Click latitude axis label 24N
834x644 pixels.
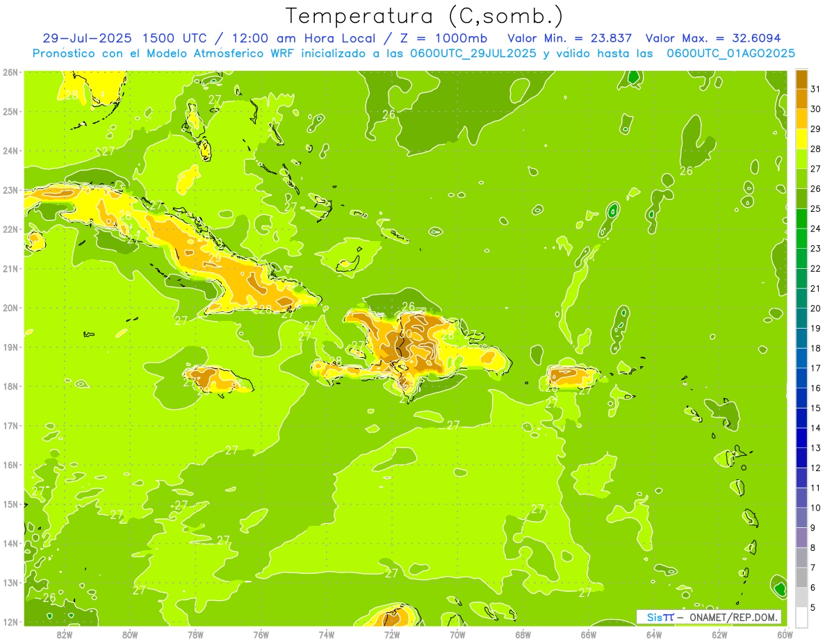pos(10,151)
